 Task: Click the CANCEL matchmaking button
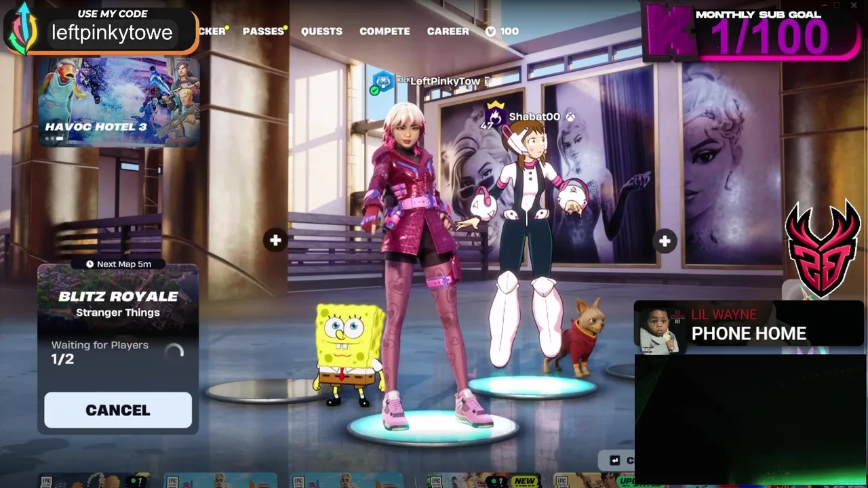point(118,410)
